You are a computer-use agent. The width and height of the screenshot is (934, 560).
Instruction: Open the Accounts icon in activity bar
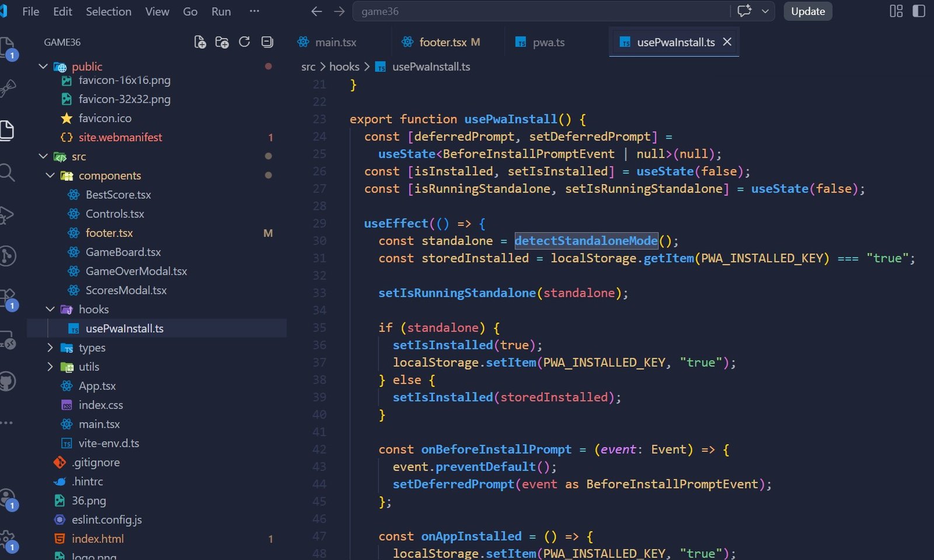[x=7, y=499]
